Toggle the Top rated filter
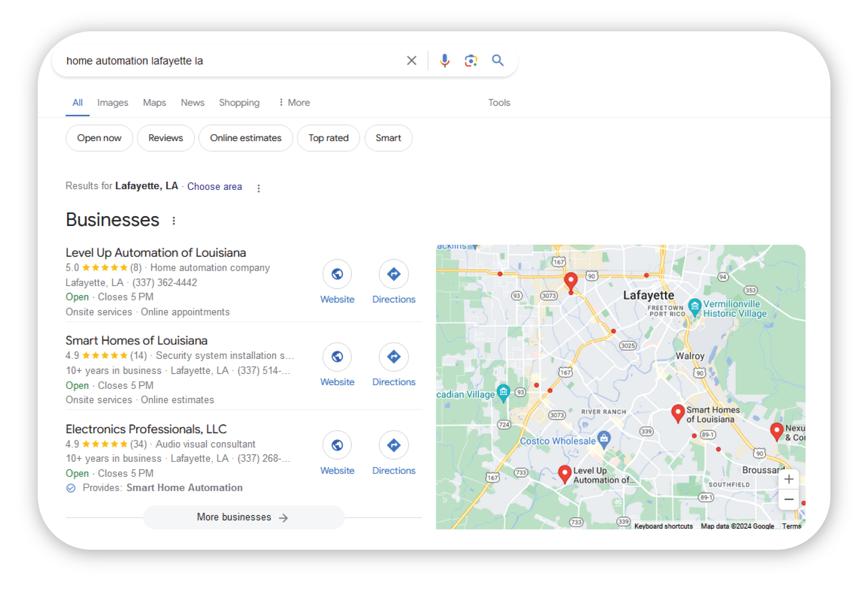Viewport: 868px width, 589px height. click(x=328, y=138)
